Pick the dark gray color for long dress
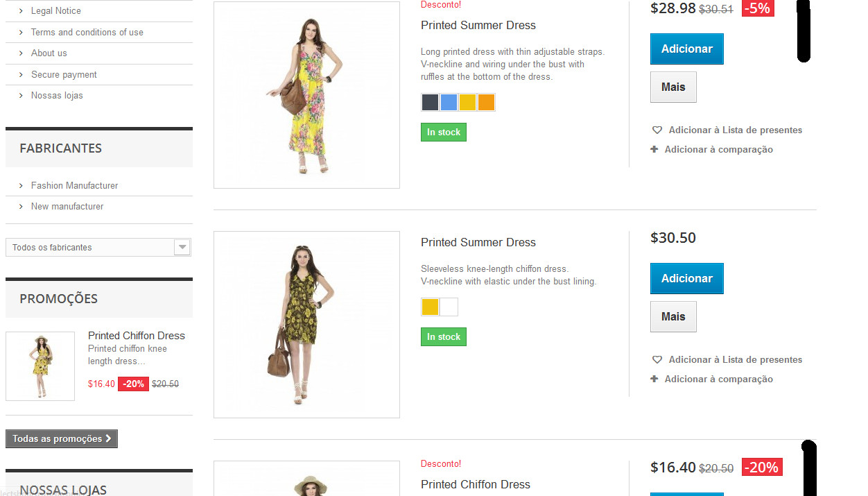Screen dimensions: 868x496 point(430,103)
